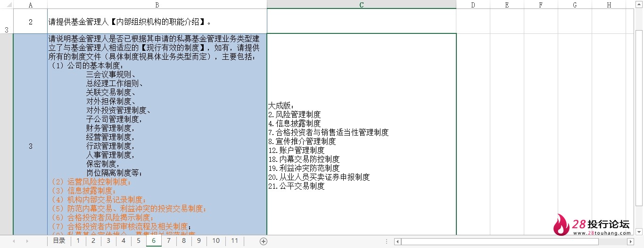Screen dimensions: 644x248
Task: Click text 2.风险管理制度 in column C
Action: [x=294, y=114]
